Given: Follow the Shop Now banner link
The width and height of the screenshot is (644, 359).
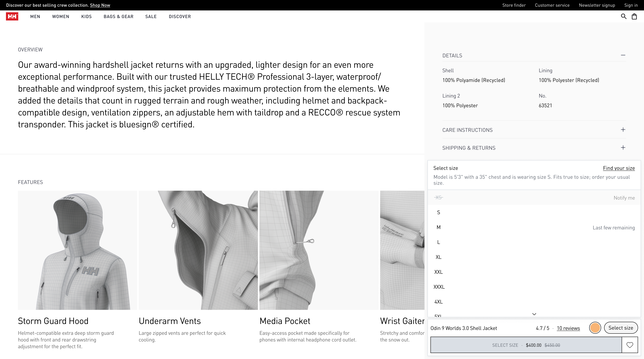Looking at the screenshot, I should [x=100, y=5].
